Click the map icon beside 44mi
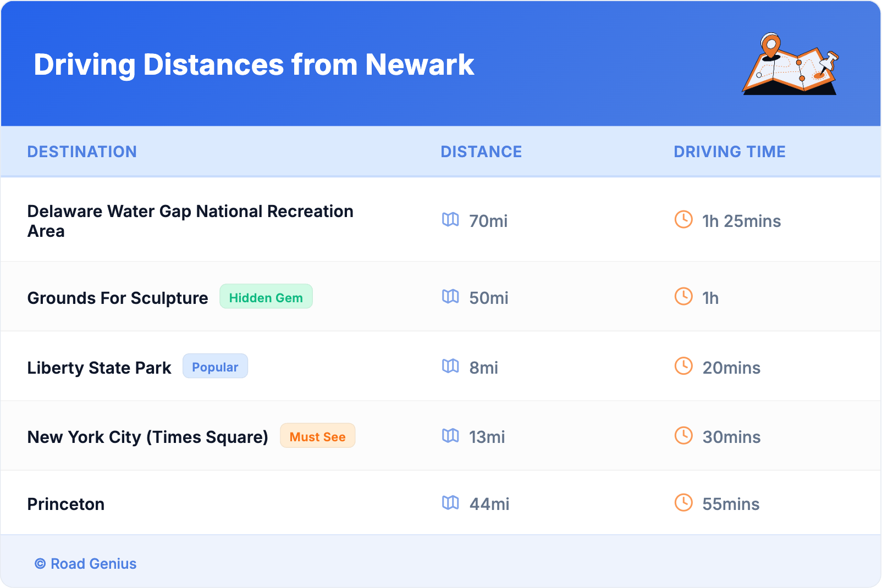 point(450,503)
